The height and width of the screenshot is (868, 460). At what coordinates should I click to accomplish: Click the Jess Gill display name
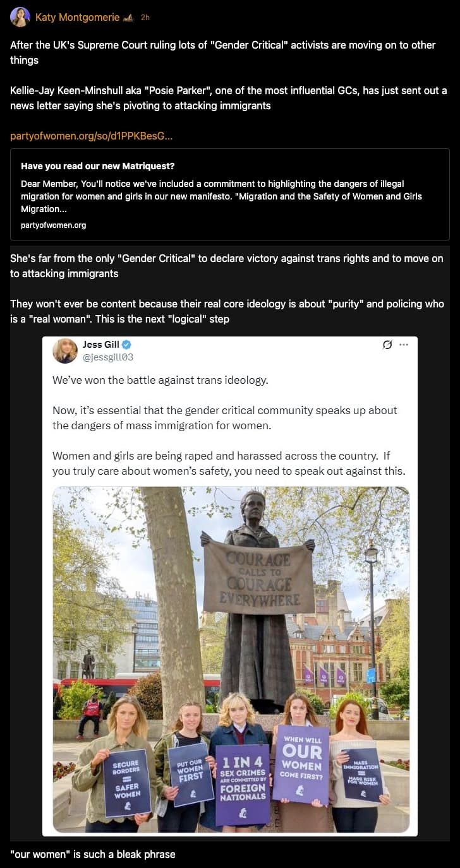coord(100,345)
